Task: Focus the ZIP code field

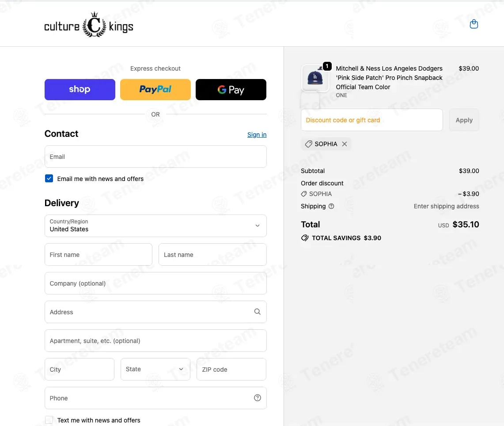Action: pyautogui.click(x=231, y=369)
